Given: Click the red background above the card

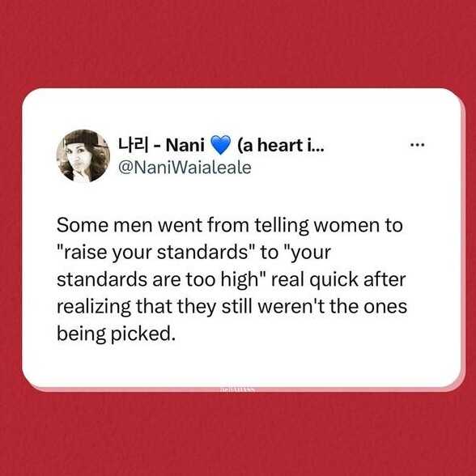Looking at the screenshot, I should tap(238, 44).
